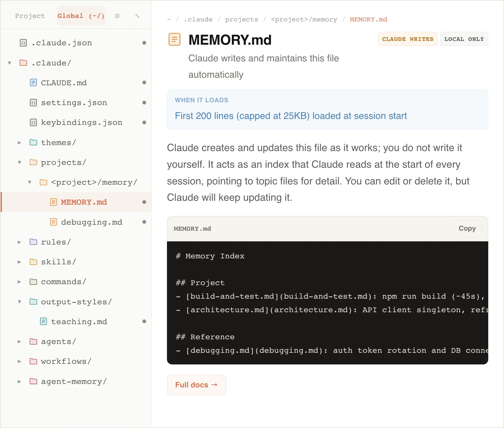
Task: Click the 'First 200 lines' load info text
Action: [291, 116]
